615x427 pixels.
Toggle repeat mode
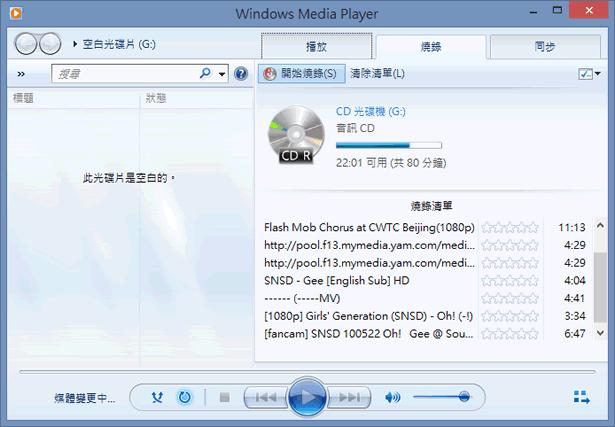(x=184, y=397)
